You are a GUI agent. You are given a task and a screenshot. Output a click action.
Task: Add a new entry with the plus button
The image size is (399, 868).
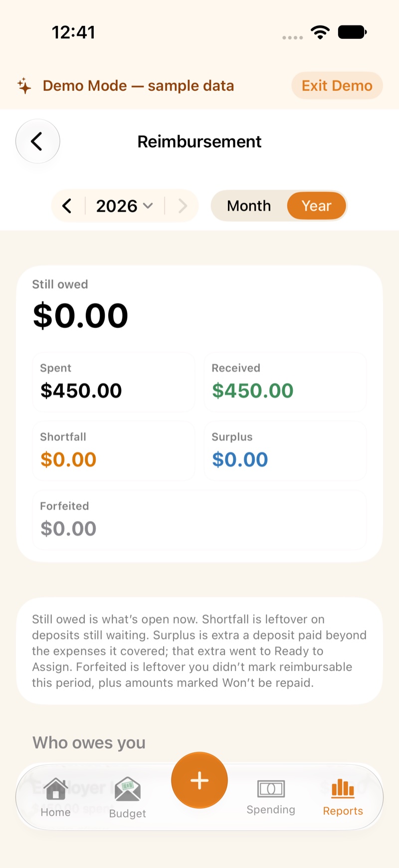199,780
